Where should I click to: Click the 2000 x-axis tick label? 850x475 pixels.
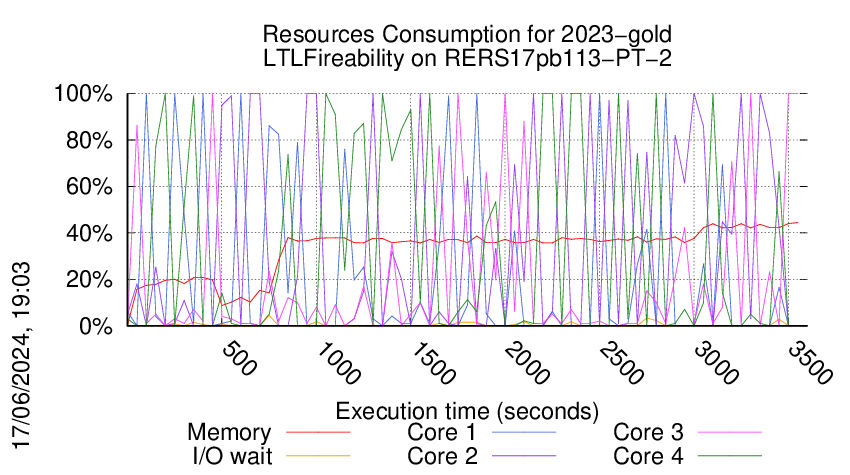pos(526,363)
